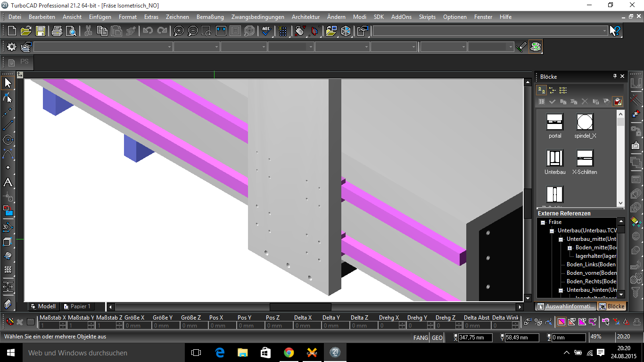Toggle block list view in Blöcke panel
Image resolution: width=644 pixels, height=362 pixels.
(553, 90)
